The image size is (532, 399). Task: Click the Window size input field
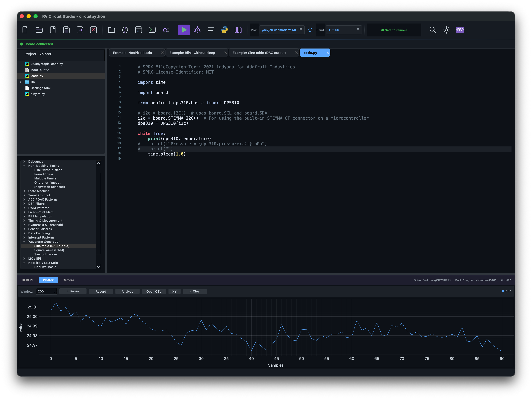[46, 292]
